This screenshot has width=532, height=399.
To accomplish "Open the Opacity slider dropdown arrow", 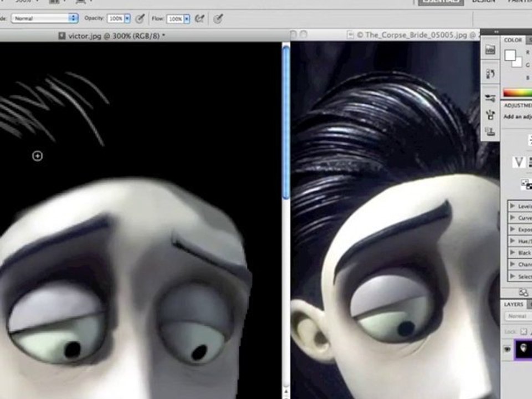I will (127, 18).
